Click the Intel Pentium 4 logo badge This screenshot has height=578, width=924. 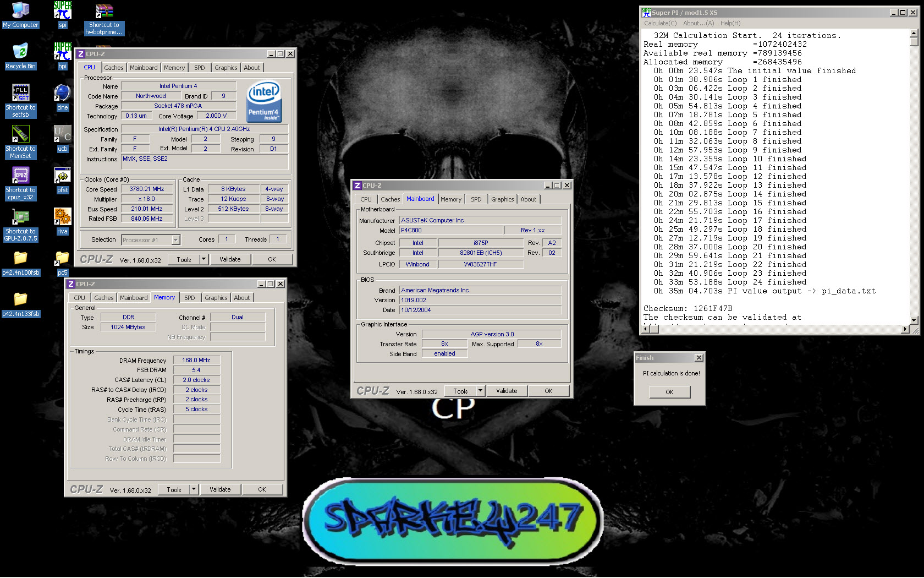coord(265,101)
